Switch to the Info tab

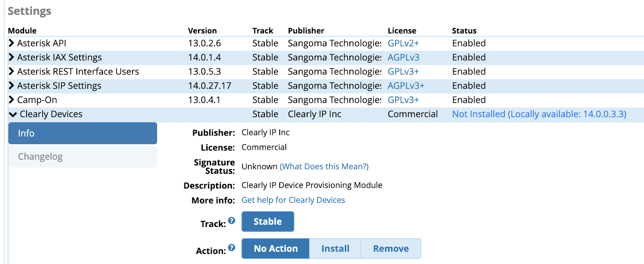(83, 133)
